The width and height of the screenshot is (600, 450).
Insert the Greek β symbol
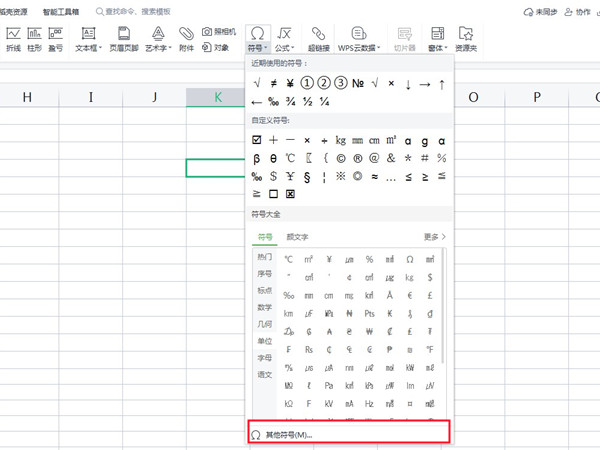coord(256,158)
